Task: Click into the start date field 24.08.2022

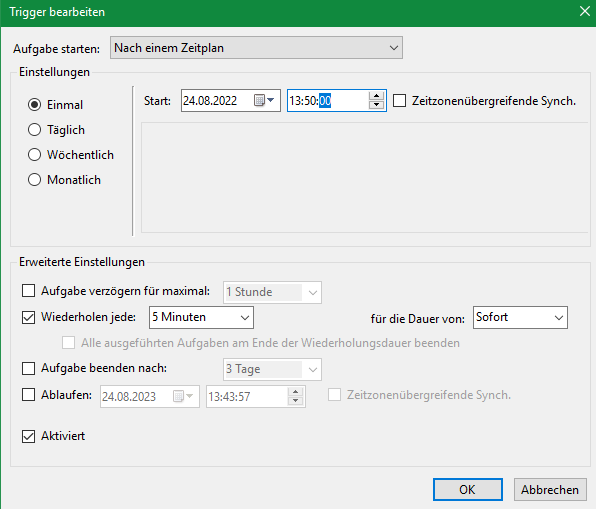Action: click(217, 101)
